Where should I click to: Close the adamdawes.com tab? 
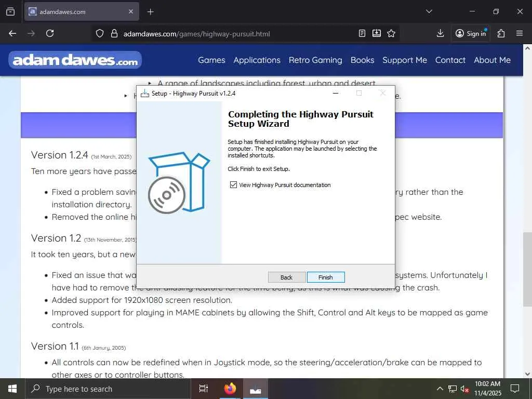[x=131, y=11]
